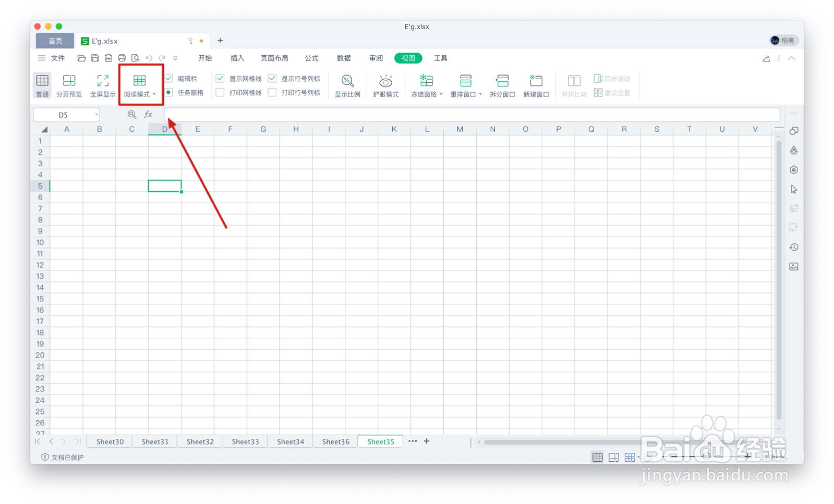This screenshot has height=504, width=834.
Task: Uncheck 显示网格线 show gridlines
Action: click(x=220, y=78)
